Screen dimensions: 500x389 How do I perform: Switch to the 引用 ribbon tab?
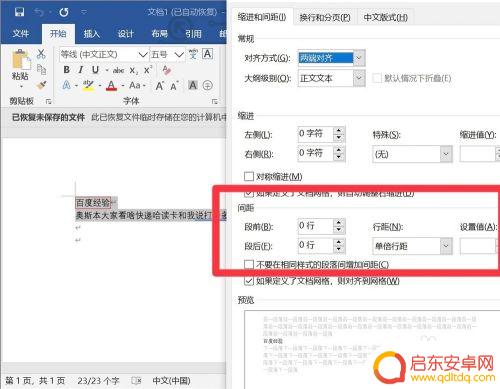pos(194,34)
